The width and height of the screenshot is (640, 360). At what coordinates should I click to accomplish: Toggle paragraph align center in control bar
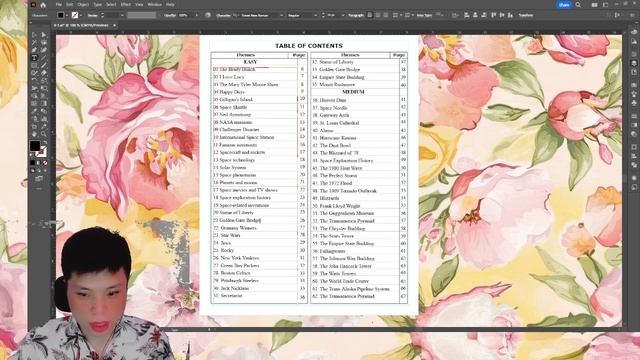click(378, 16)
